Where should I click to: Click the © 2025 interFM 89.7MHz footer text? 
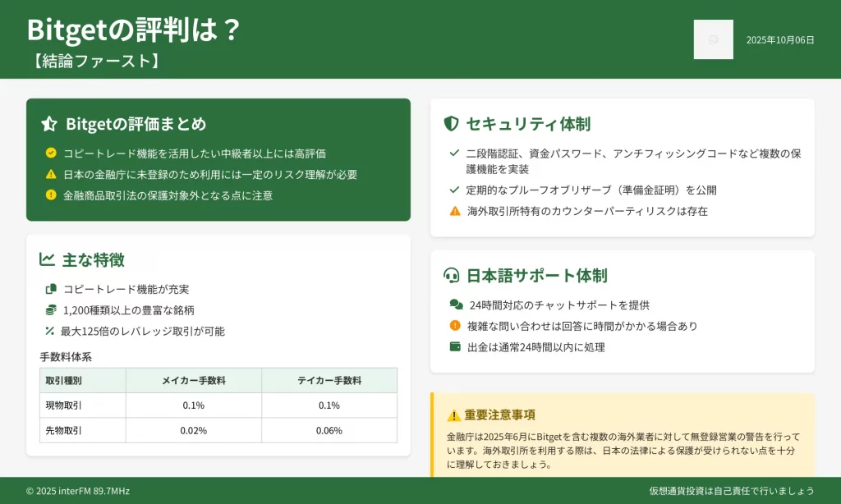click(77, 491)
